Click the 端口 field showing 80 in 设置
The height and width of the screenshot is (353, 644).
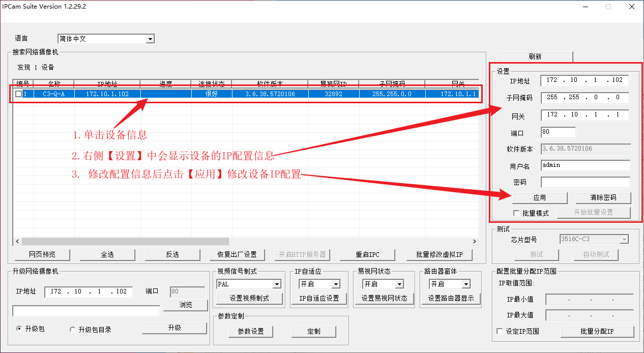(x=558, y=132)
